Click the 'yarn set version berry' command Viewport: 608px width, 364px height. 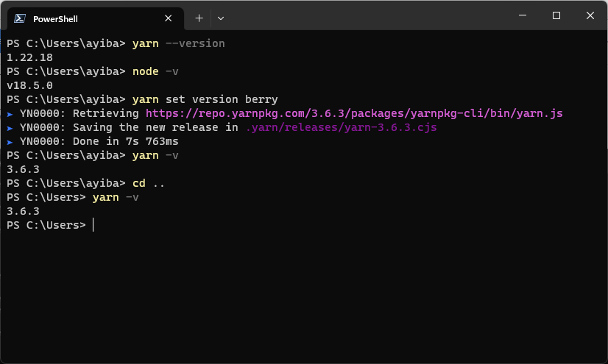205,99
